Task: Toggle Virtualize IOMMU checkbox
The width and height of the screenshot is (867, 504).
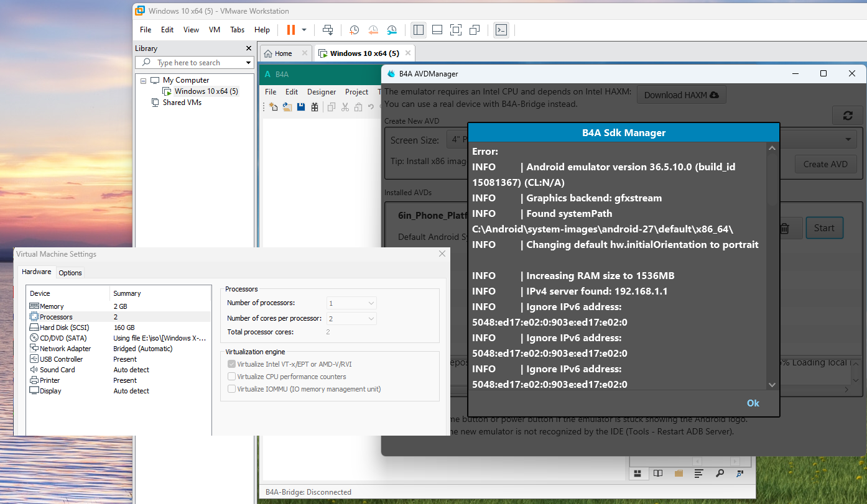Action: click(x=232, y=389)
